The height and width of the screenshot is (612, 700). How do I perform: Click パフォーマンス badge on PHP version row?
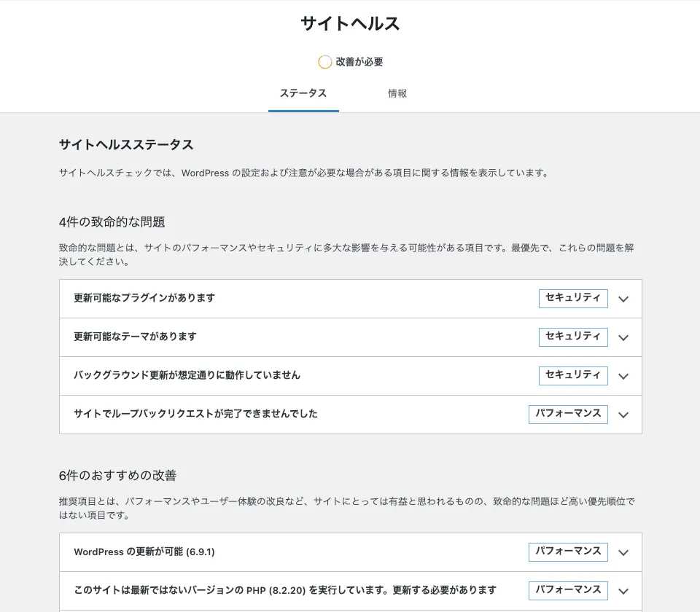click(x=568, y=590)
